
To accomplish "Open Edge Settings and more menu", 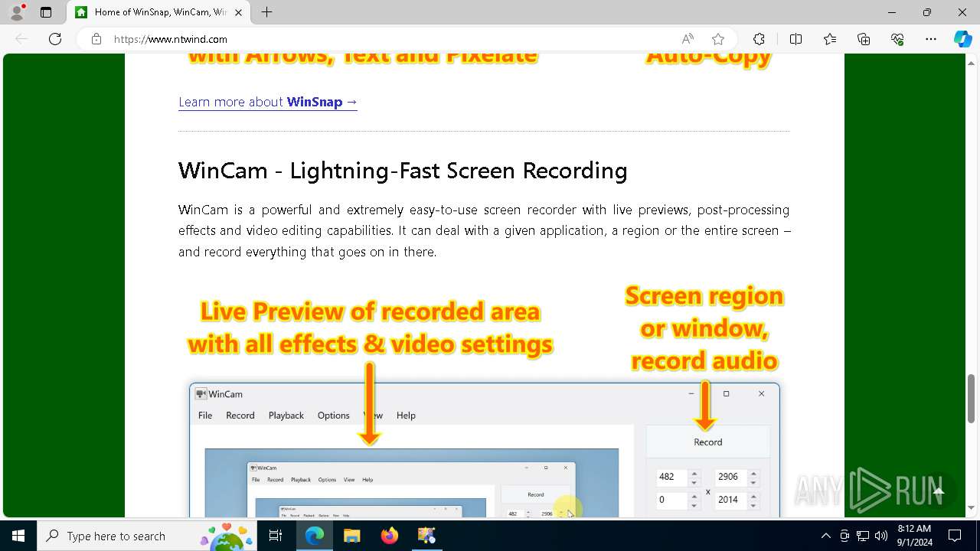I will pos(931,39).
